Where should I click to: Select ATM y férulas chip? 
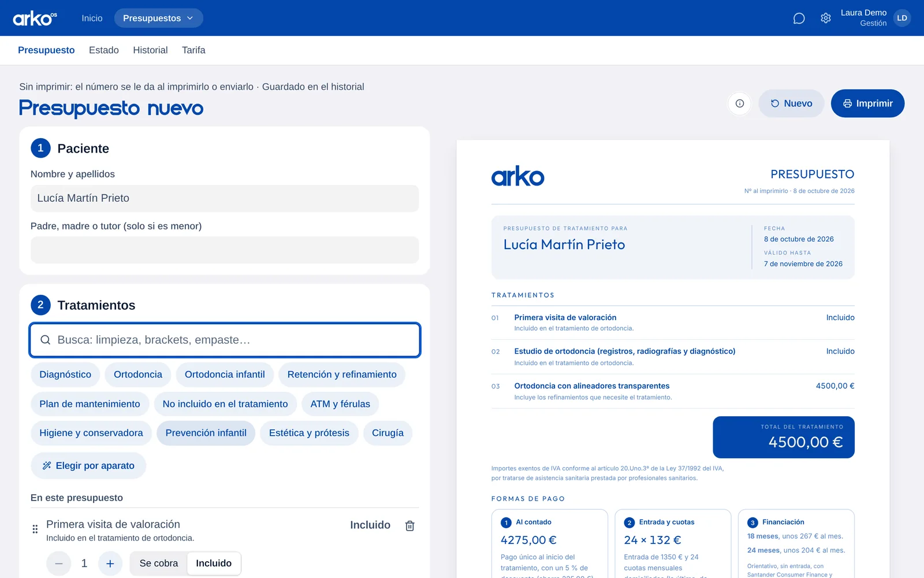tap(340, 404)
